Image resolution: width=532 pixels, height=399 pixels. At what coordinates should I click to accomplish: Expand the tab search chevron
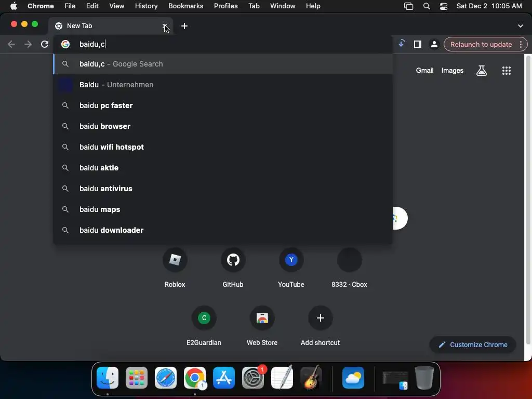click(521, 26)
